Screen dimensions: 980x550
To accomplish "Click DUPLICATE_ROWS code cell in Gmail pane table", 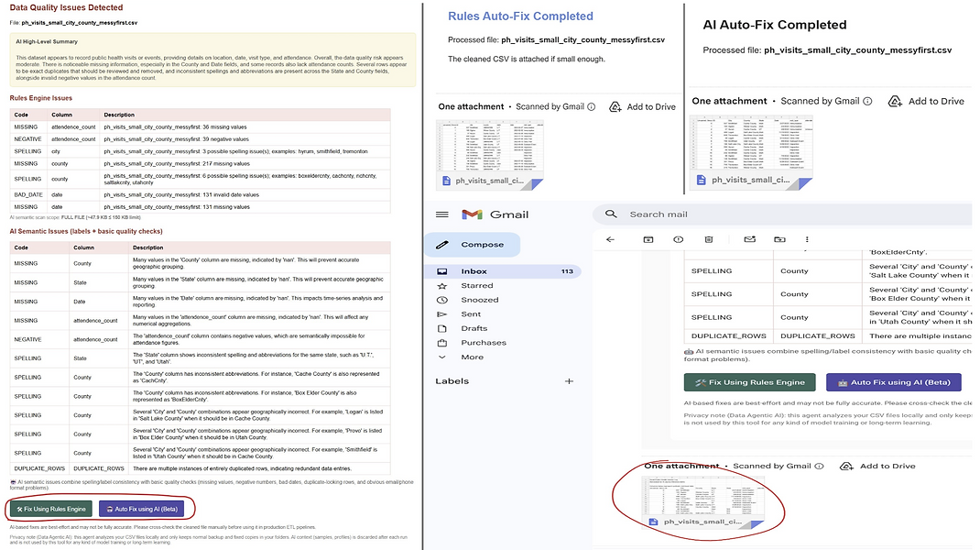I will pyautogui.click(x=729, y=336).
